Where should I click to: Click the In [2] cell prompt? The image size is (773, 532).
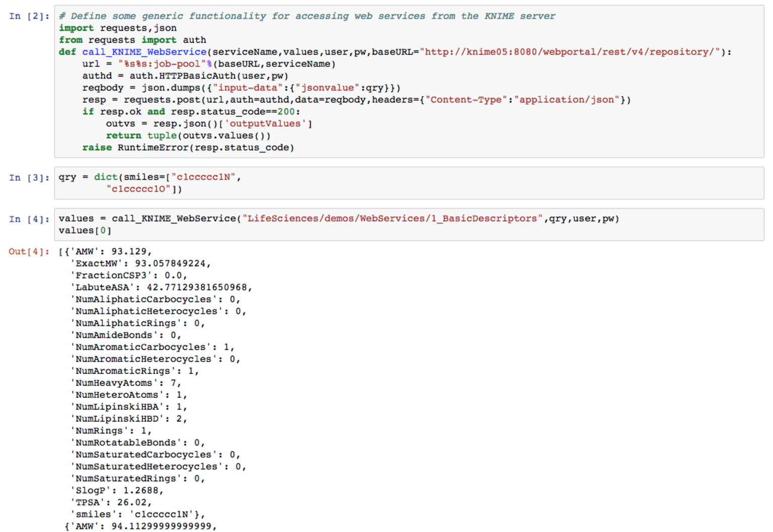point(29,17)
